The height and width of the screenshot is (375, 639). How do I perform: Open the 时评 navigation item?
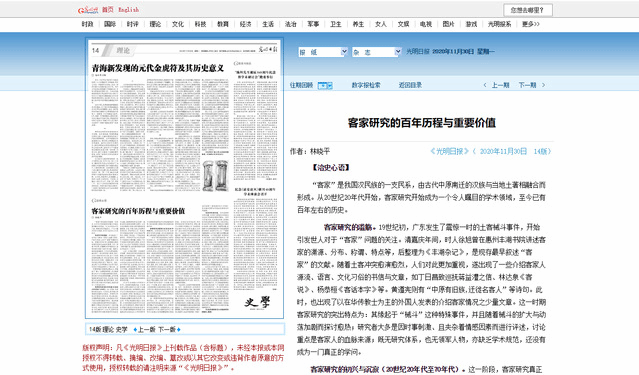click(x=132, y=24)
